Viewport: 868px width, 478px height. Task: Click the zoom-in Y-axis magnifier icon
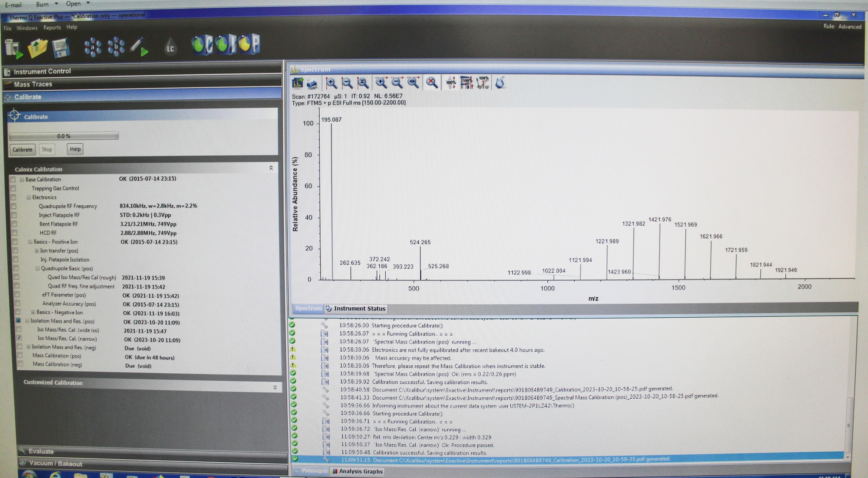(331, 83)
